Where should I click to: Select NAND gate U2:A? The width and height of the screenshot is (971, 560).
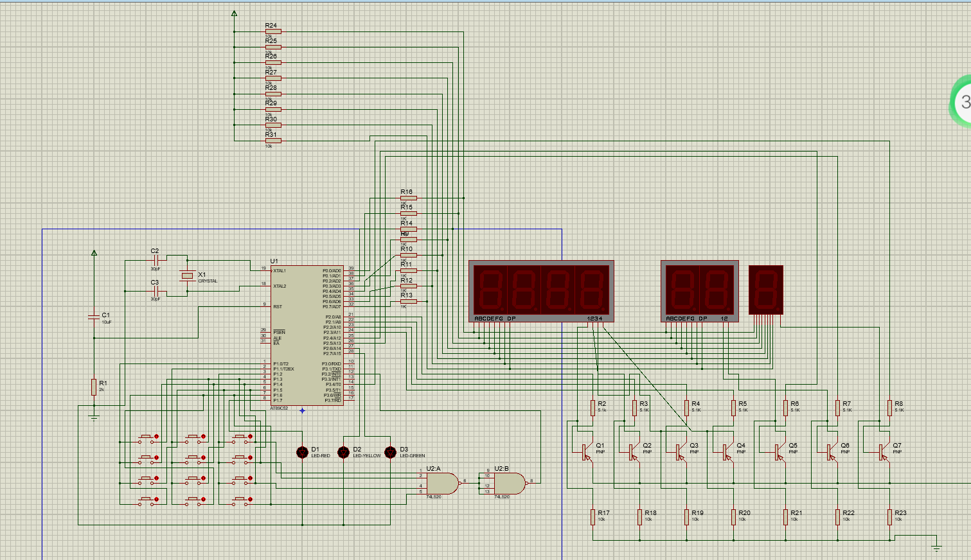[x=443, y=483]
